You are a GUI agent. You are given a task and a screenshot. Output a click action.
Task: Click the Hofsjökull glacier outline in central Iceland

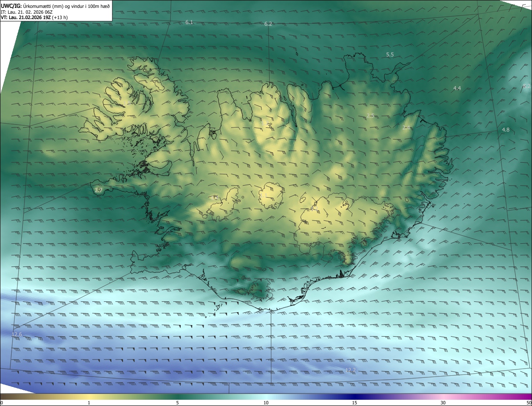[271, 195]
